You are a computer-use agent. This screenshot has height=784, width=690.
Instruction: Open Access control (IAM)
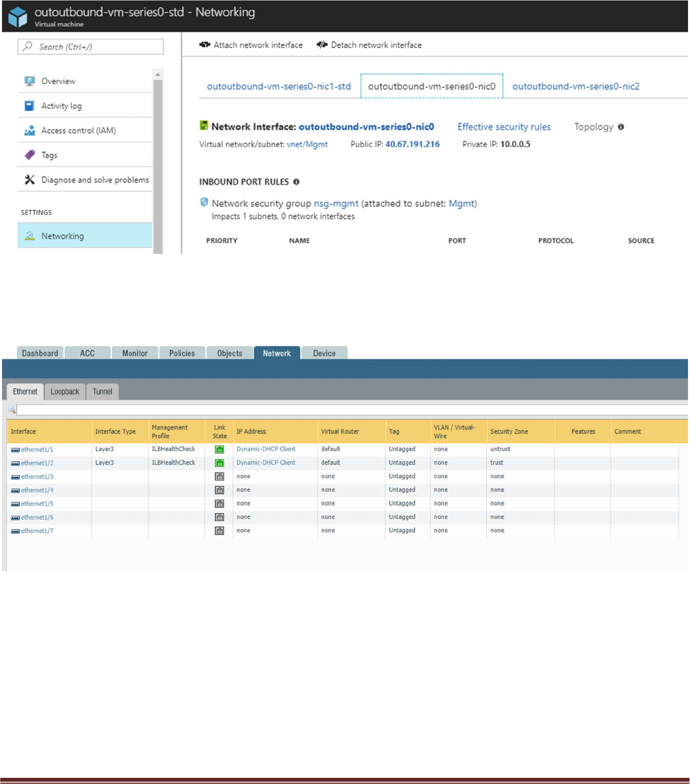85,131
